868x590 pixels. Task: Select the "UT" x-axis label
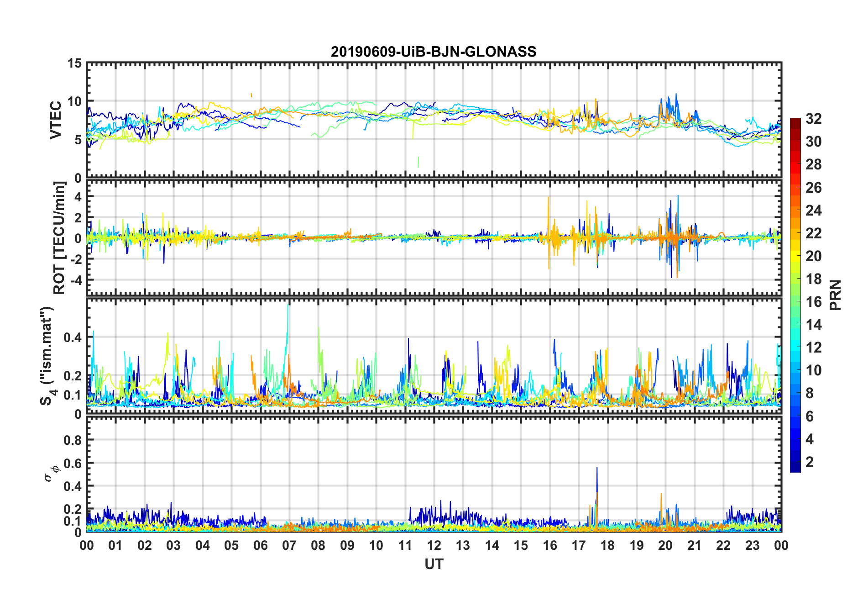434,564
